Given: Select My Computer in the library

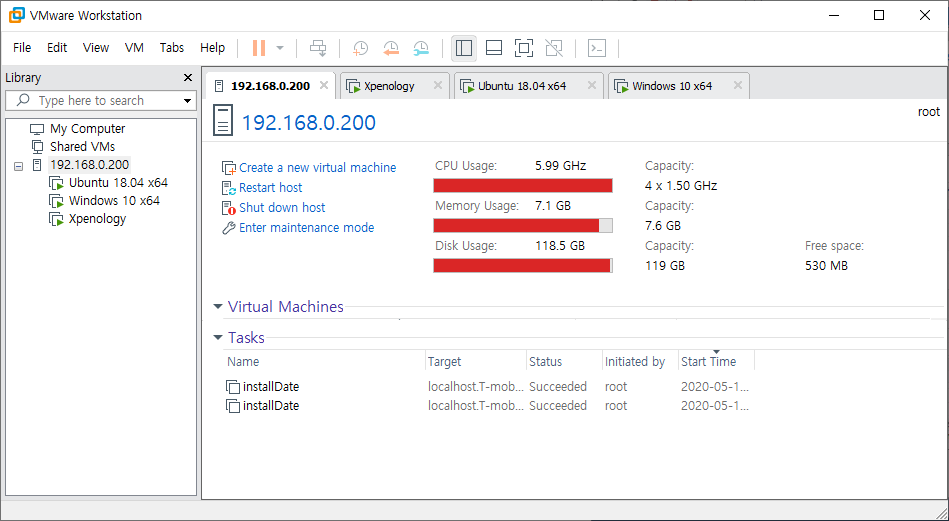Looking at the screenshot, I should [87, 129].
